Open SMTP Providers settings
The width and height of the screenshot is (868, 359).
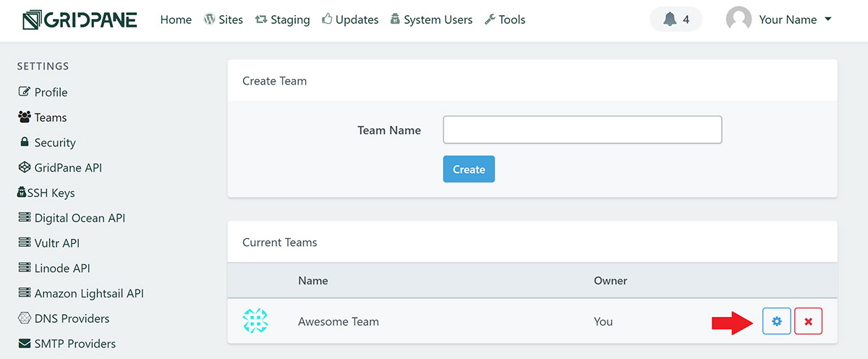coord(67,344)
